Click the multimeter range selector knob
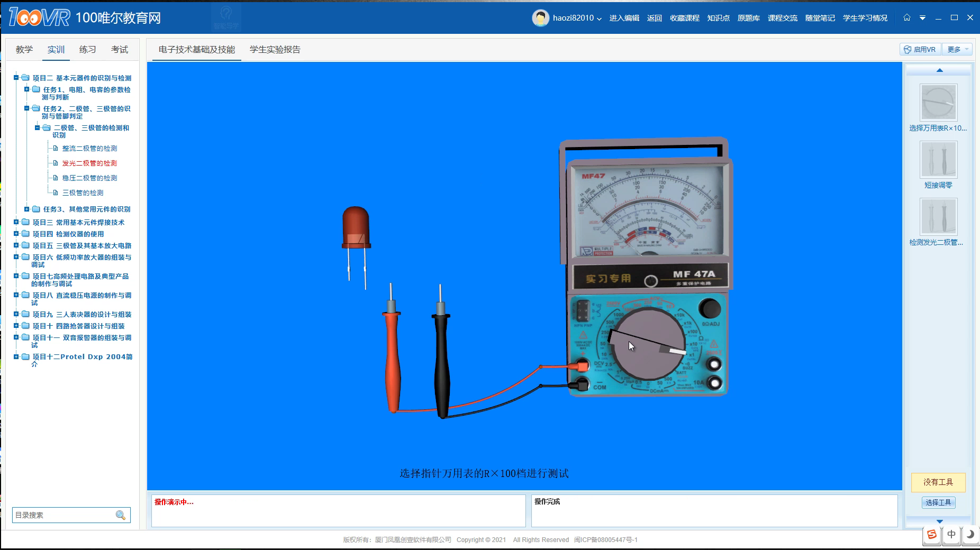The width and height of the screenshot is (980, 550). pos(647,343)
